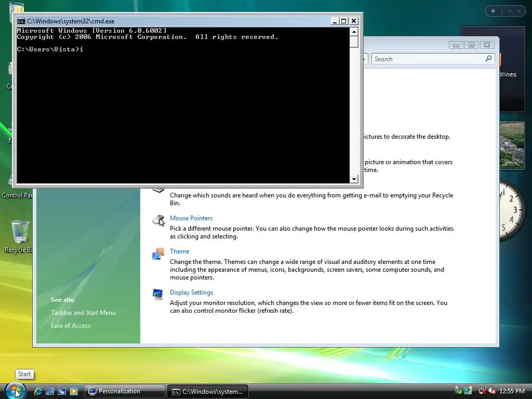Close the cmd.exe window
This screenshot has width=532, height=399.
coord(353,21)
